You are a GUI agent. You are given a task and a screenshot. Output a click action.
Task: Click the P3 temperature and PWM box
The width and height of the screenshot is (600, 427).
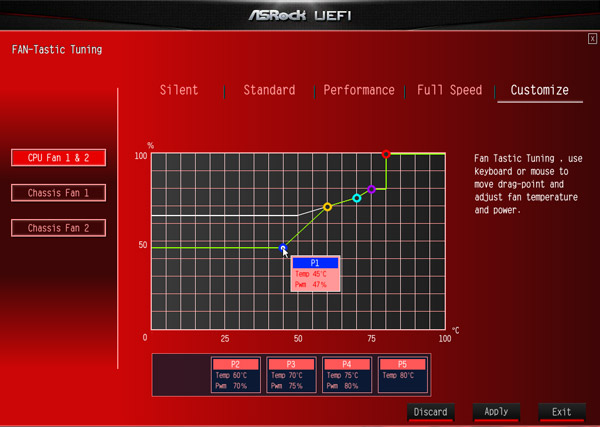point(293,375)
